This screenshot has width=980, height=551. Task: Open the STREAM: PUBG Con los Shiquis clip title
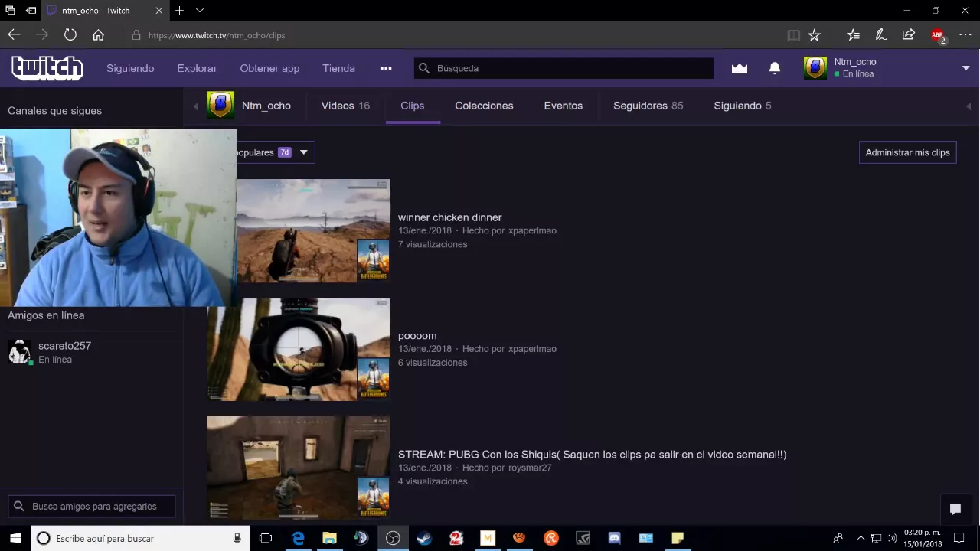click(x=592, y=455)
